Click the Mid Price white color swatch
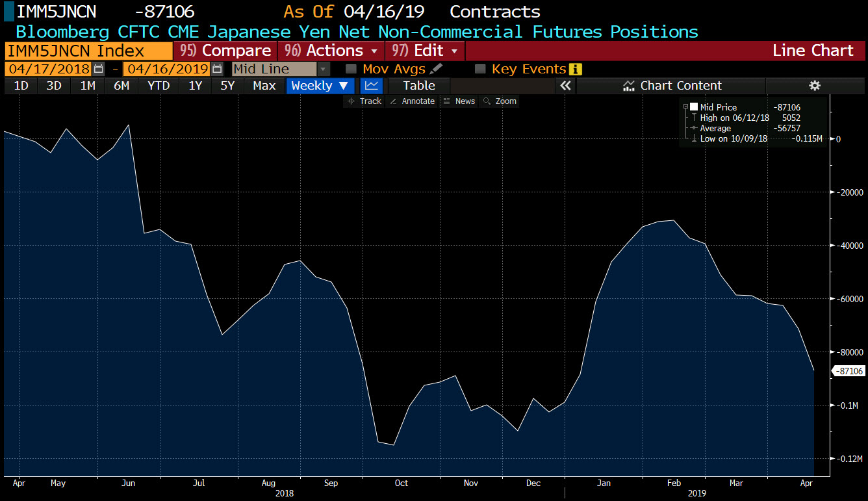This screenshot has width=868, height=501. click(x=694, y=107)
